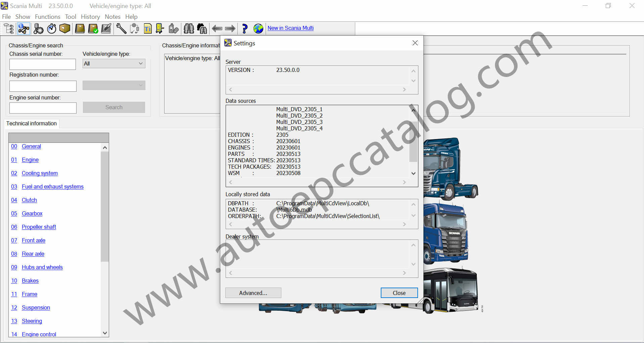This screenshot has height=343, width=644.
Task: Click the yellow vehicle lift icon
Action: click(x=160, y=29)
